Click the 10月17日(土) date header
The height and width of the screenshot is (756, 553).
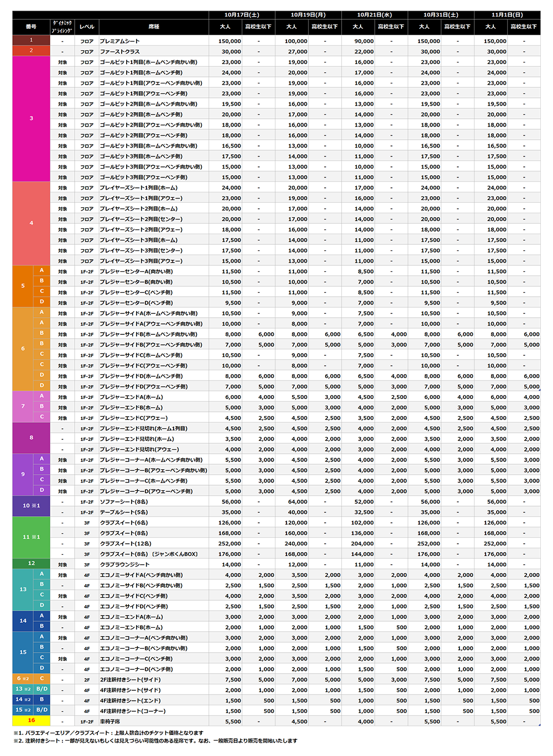pos(242,15)
